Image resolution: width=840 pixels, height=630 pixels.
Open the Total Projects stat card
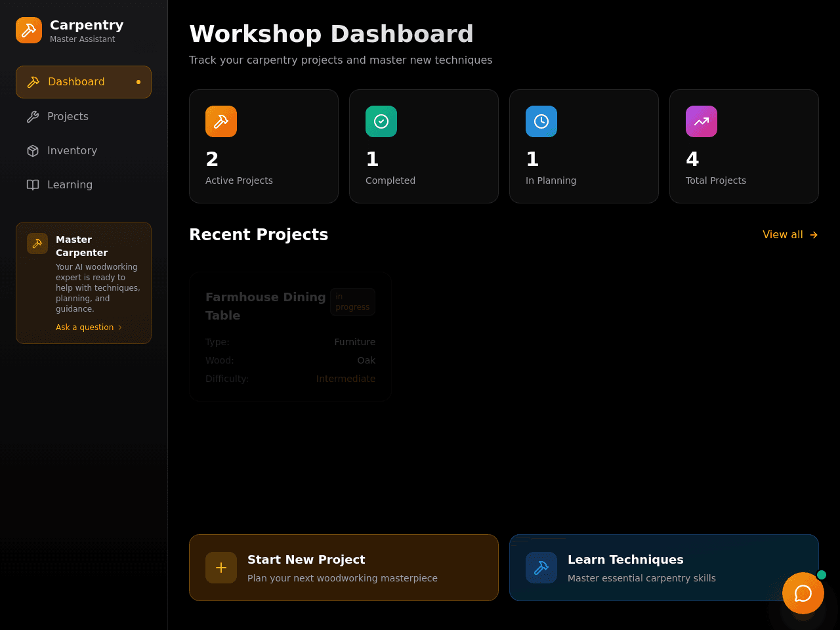point(744,146)
